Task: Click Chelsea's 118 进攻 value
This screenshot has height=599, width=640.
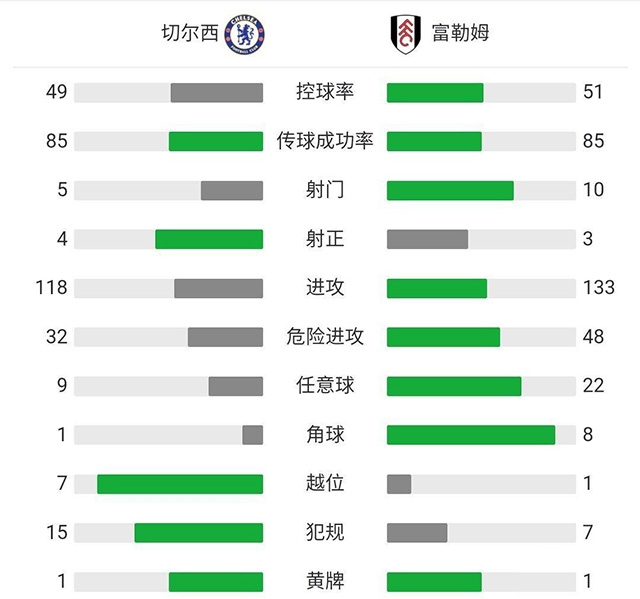Action: 50,288
